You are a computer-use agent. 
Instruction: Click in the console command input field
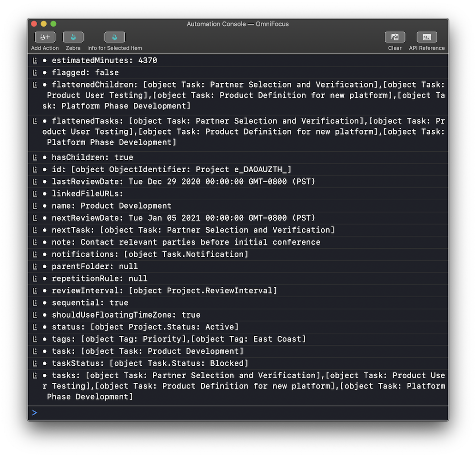pos(238,413)
